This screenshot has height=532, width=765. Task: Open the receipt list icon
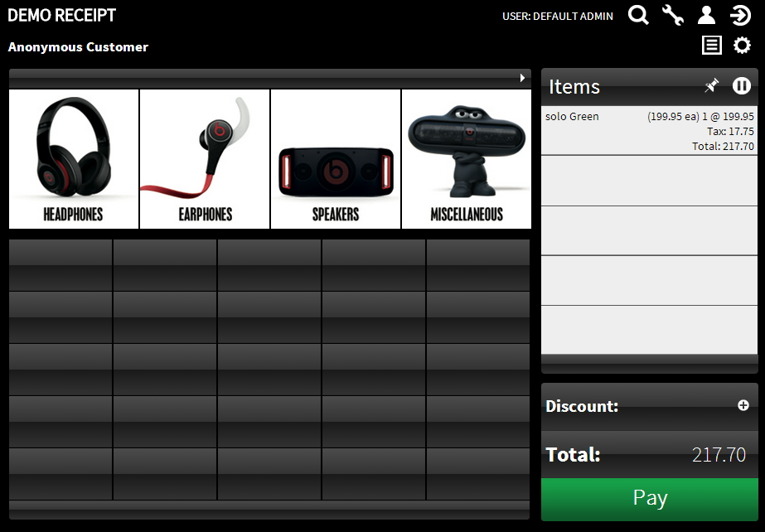[x=711, y=46]
